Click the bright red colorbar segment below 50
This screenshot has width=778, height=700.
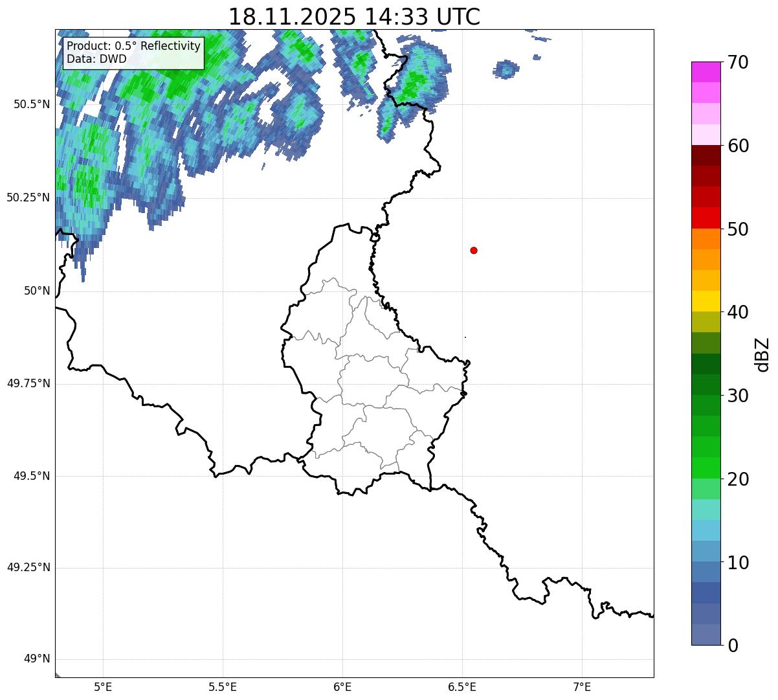706,218
